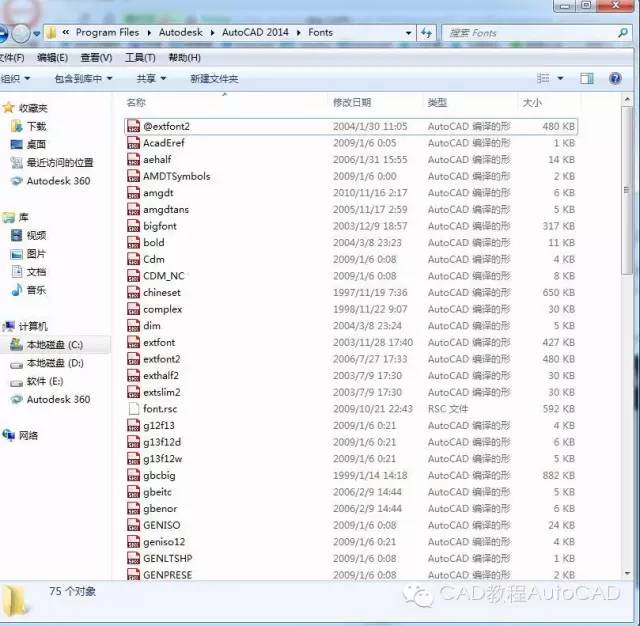Screen dimensions: 640x626
Task: Open the Videos (视频) library
Action: (x=28, y=235)
